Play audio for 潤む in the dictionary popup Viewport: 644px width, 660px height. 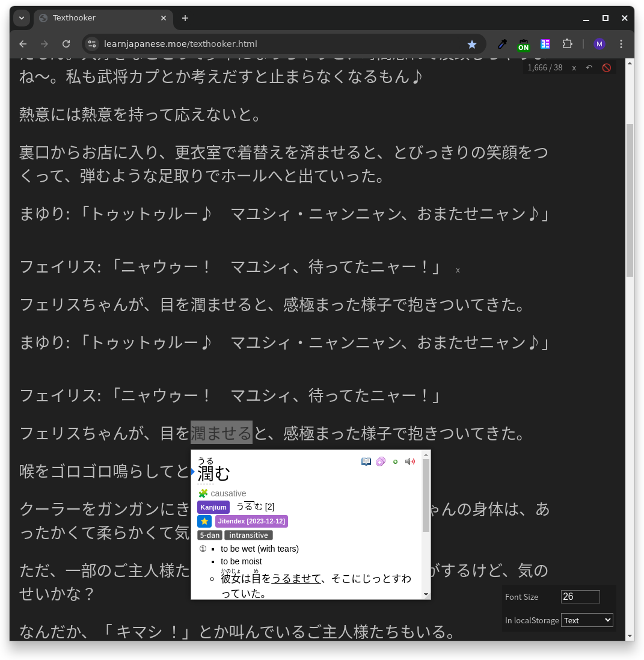pos(409,461)
